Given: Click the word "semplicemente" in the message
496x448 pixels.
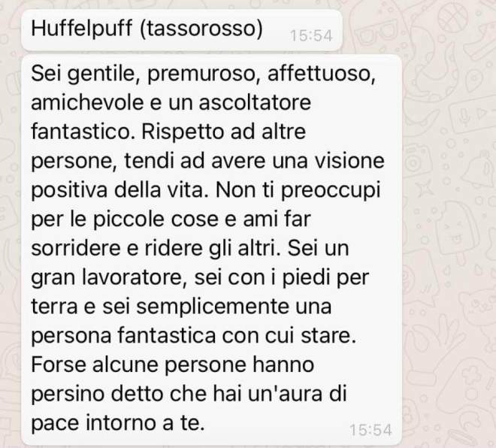Looking at the screenshot, I should pyautogui.click(x=213, y=307).
